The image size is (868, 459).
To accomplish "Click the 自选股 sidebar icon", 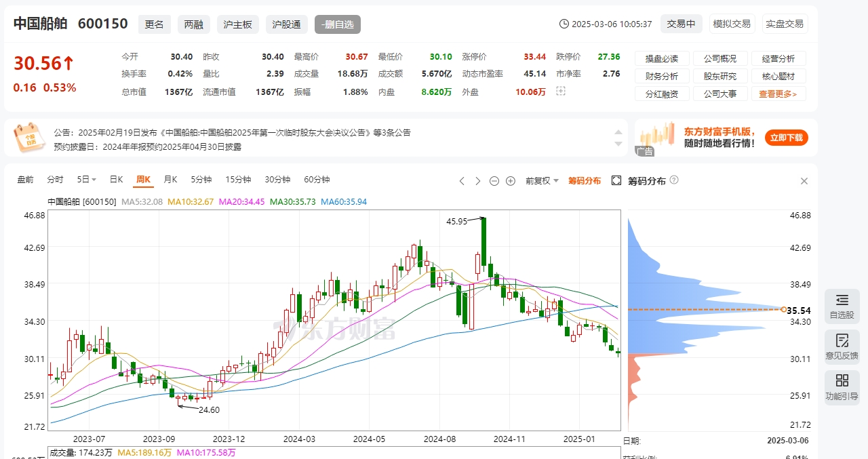I will tap(842, 306).
